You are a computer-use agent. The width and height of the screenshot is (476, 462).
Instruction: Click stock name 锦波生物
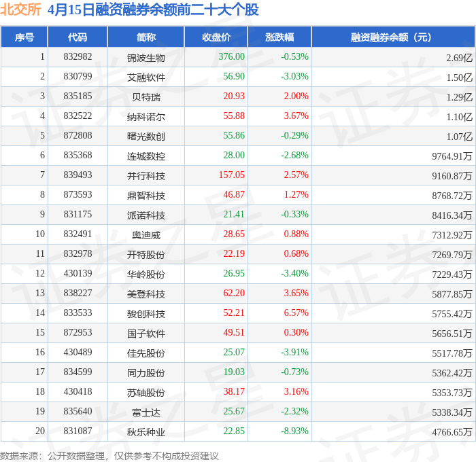(146, 58)
